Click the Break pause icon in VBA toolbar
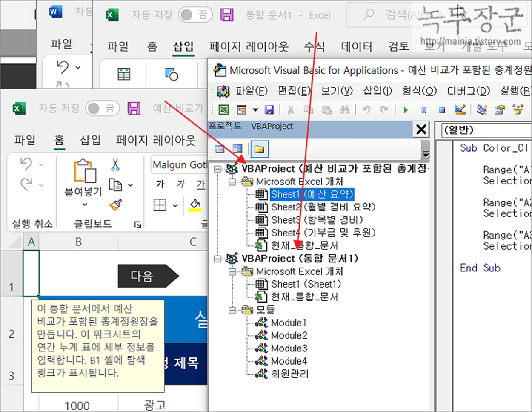Image resolution: width=532 pixels, height=412 pixels. [424, 110]
